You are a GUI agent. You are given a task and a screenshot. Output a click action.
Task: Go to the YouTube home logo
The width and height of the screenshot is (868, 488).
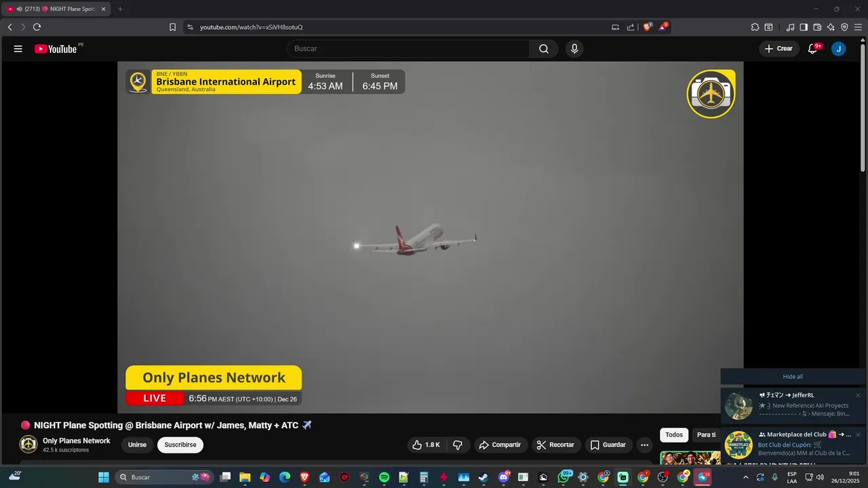tap(56, 49)
